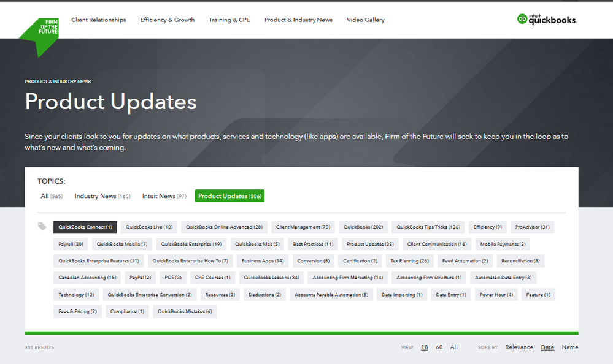Image resolution: width=613 pixels, height=364 pixels.
Task: Click the Intuit QuickBooks logo
Action: [547, 19]
